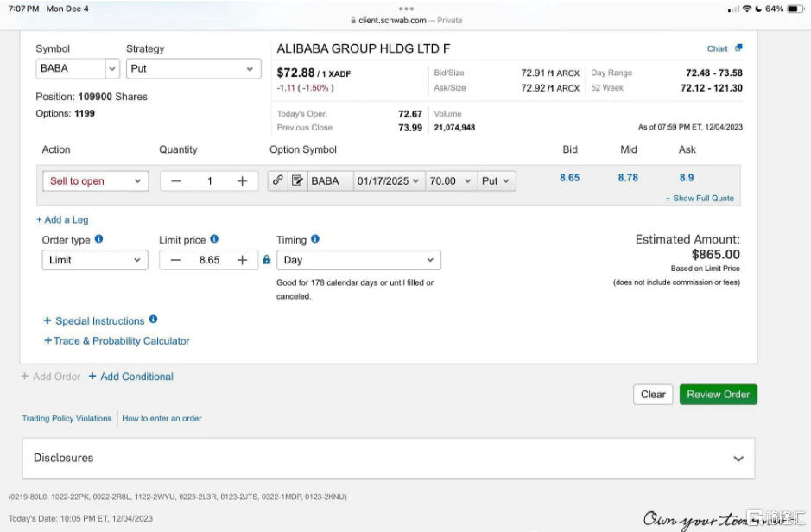Open the Timing dropdown showing Day
The width and height of the screenshot is (811, 532).
(358, 260)
